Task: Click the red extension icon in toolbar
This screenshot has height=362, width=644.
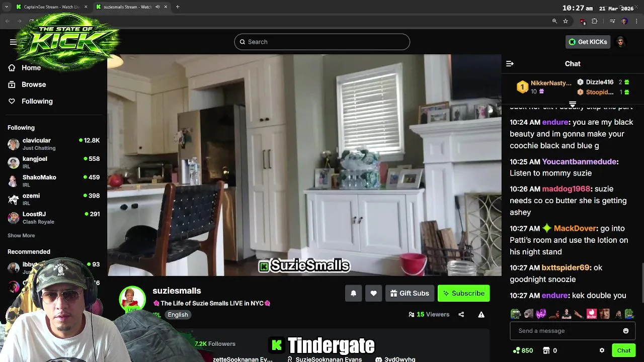Action: point(583,21)
